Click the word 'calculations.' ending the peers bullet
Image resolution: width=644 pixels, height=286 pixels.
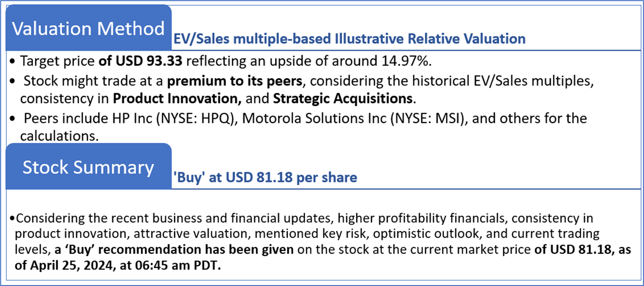pos(59,136)
